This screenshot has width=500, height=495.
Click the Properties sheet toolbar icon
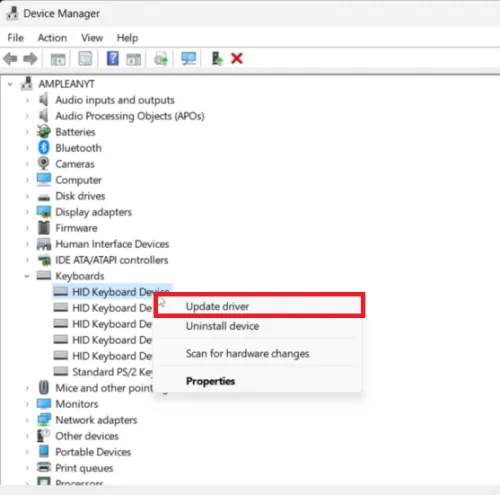tap(85, 59)
